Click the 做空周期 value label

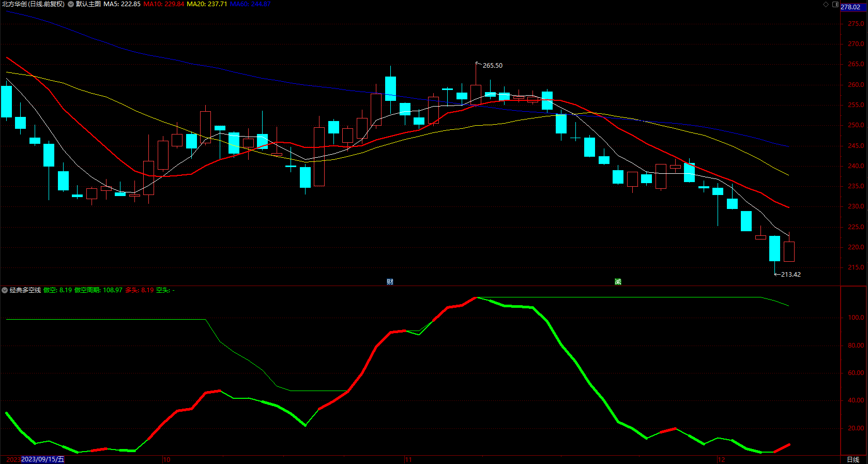(98, 290)
